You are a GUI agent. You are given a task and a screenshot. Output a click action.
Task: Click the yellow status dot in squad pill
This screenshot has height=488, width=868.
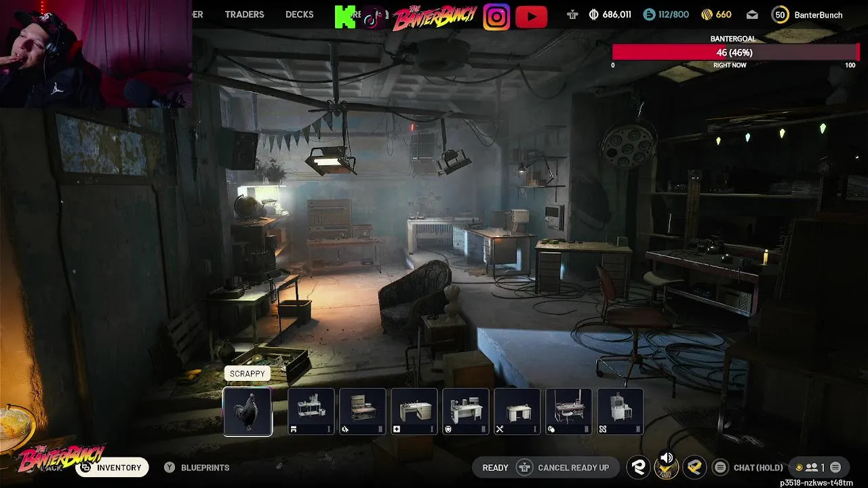tap(799, 467)
